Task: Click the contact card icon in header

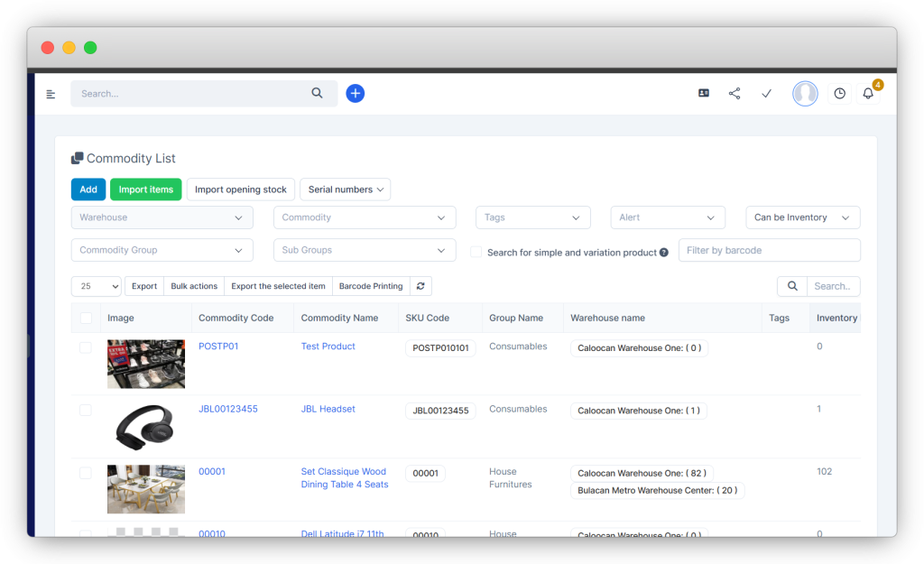Action: [704, 94]
